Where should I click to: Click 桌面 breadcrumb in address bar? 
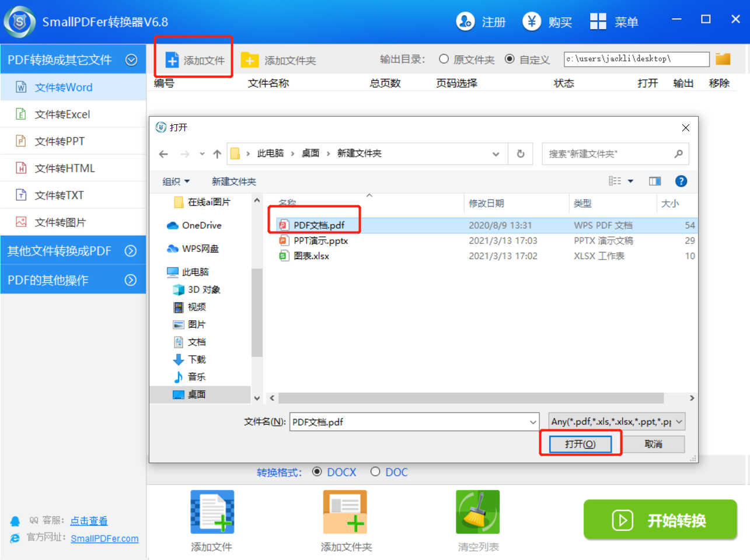point(311,153)
